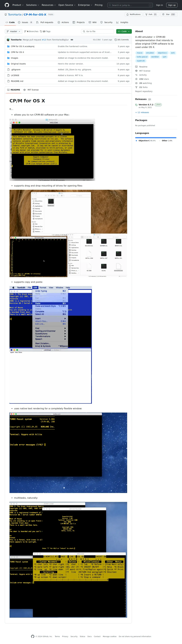The height and width of the screenshot is (644, 182).
Task: Click Sign in link
Action: [x=159, y=5]
